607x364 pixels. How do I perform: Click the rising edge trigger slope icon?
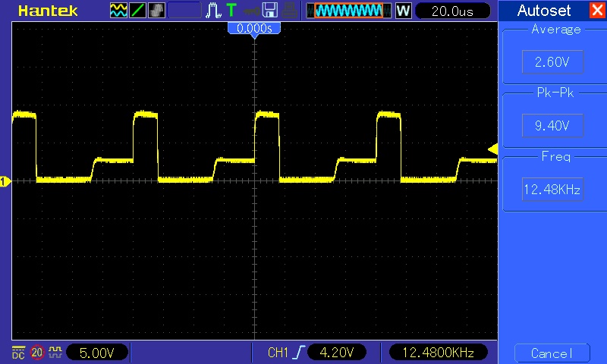299,353
